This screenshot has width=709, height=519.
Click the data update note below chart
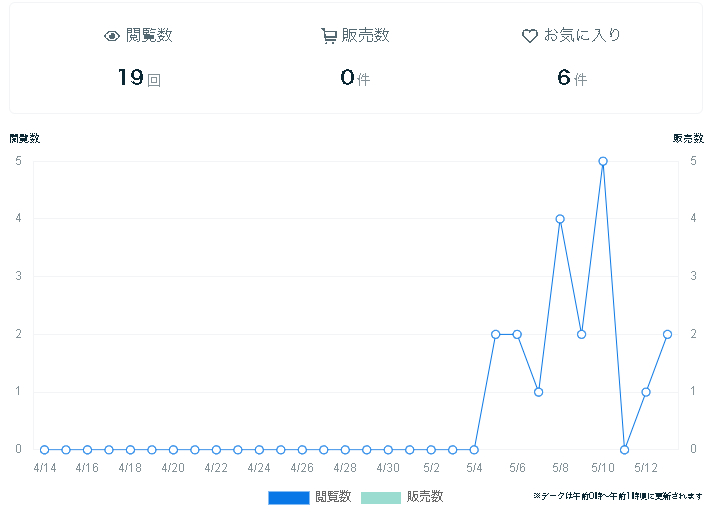coord(617,496)
